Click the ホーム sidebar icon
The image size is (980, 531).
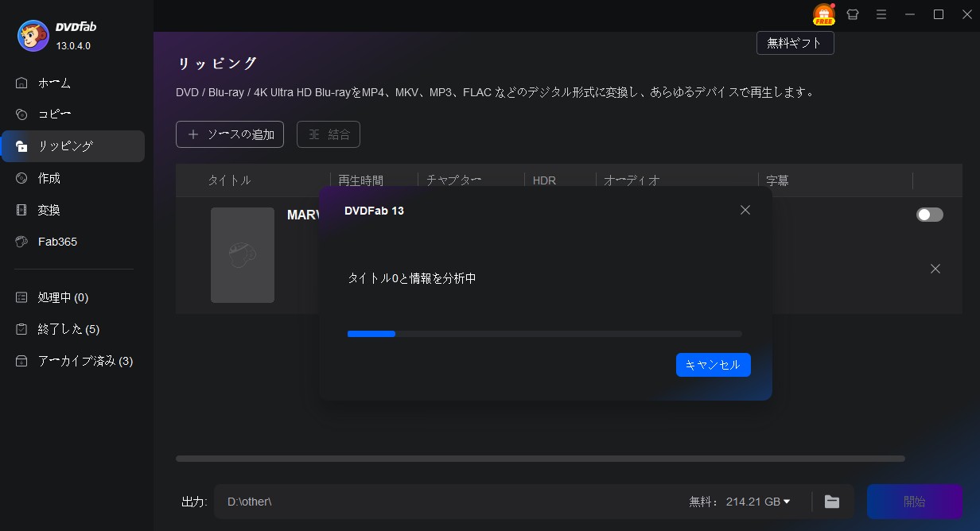click(x=21, y=83)
